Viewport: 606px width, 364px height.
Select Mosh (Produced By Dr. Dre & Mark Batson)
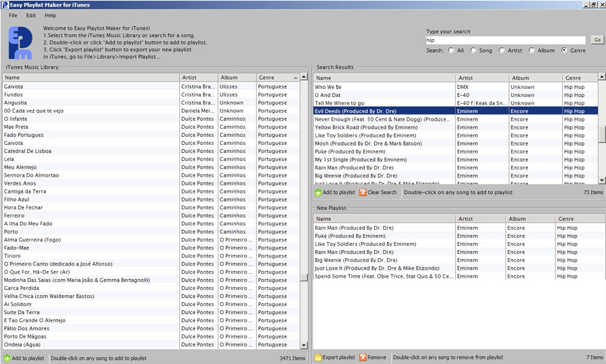coord(455,144)
